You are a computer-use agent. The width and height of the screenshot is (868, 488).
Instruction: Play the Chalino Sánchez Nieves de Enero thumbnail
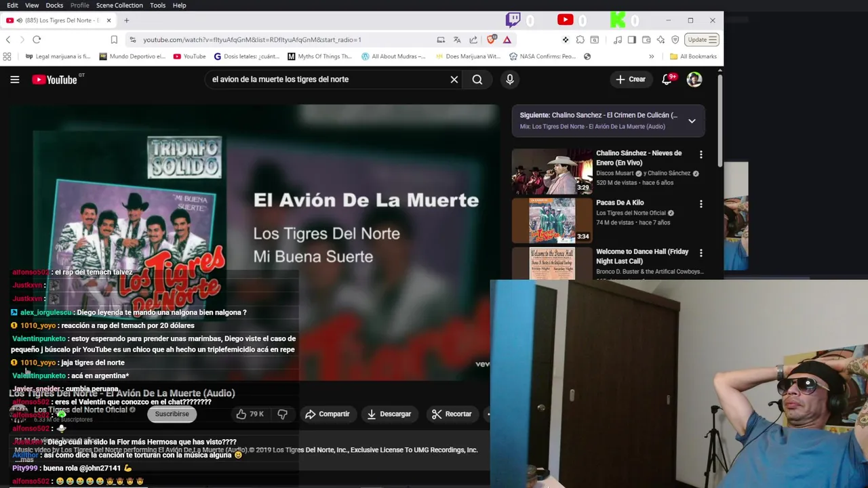[552, 171]
